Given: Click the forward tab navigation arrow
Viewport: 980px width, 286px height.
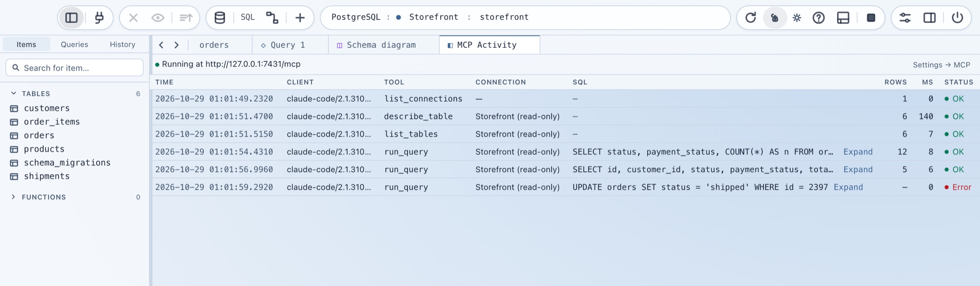Looking at the screenshot, I should pyautogui.click(x=176, y=45).
